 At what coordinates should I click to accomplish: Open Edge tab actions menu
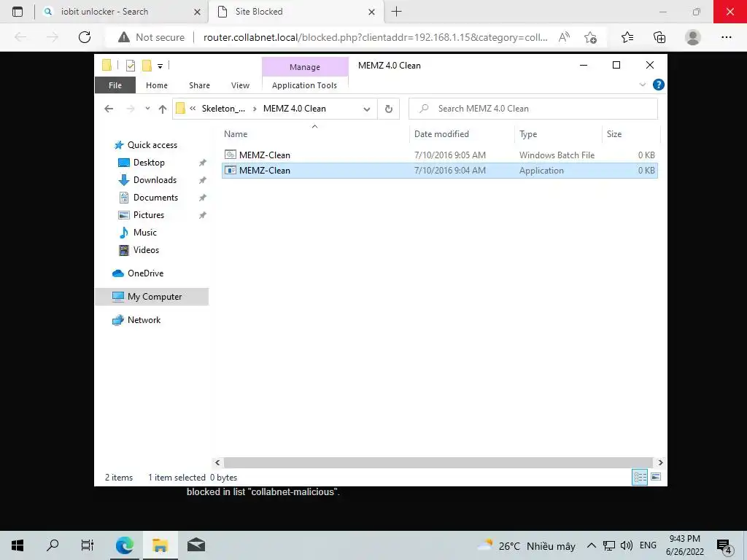[18, 12]
